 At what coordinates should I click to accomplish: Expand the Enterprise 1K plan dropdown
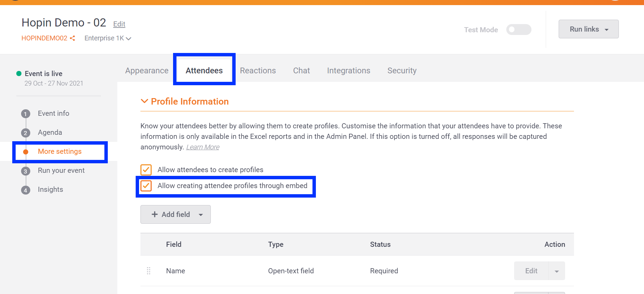[x=108, y=38]
